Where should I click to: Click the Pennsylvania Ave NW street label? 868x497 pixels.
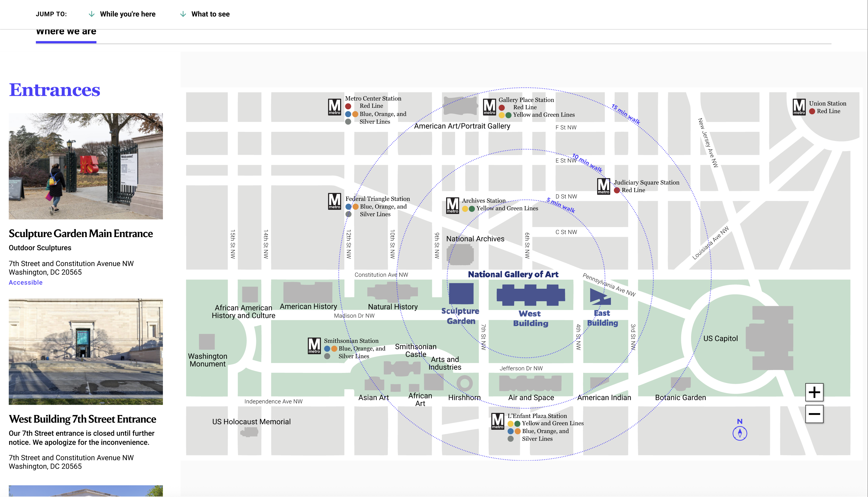click(x=609, y=285)
